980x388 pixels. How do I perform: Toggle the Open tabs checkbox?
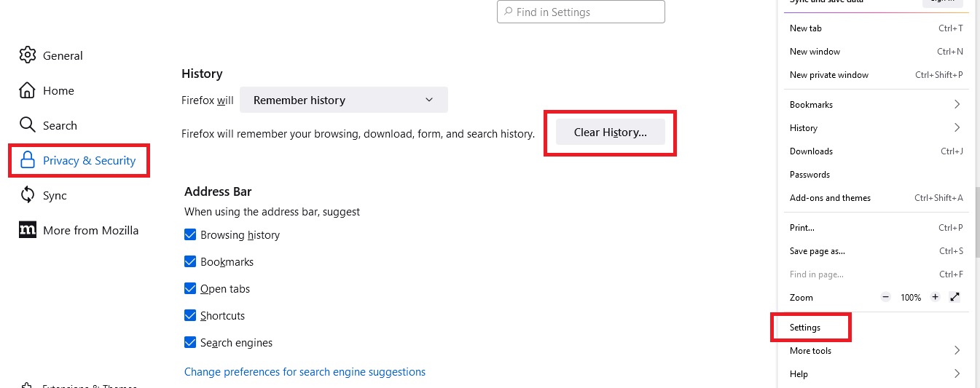(x=190, y=288)
